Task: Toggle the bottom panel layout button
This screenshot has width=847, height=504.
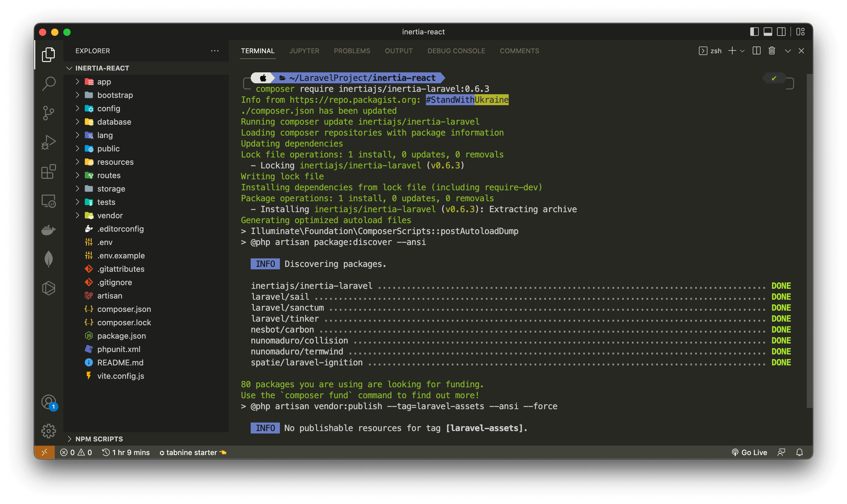Action: [x=768, y=32]
